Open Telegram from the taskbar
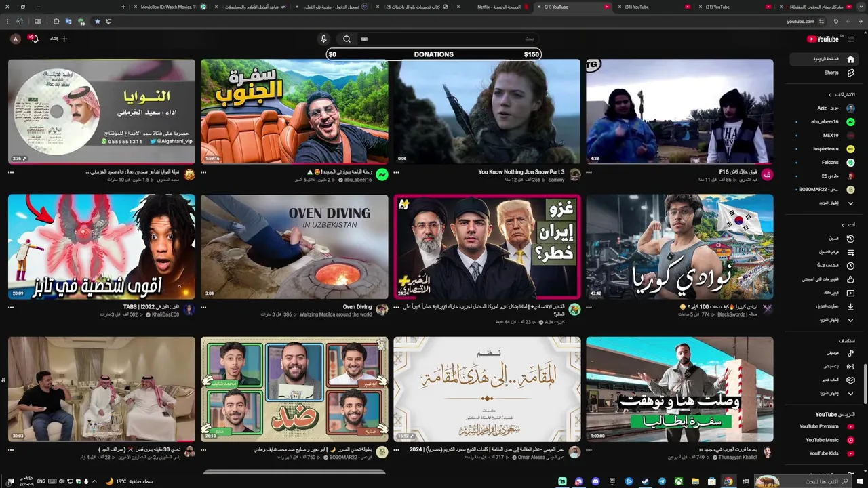 tap(662, 481)
